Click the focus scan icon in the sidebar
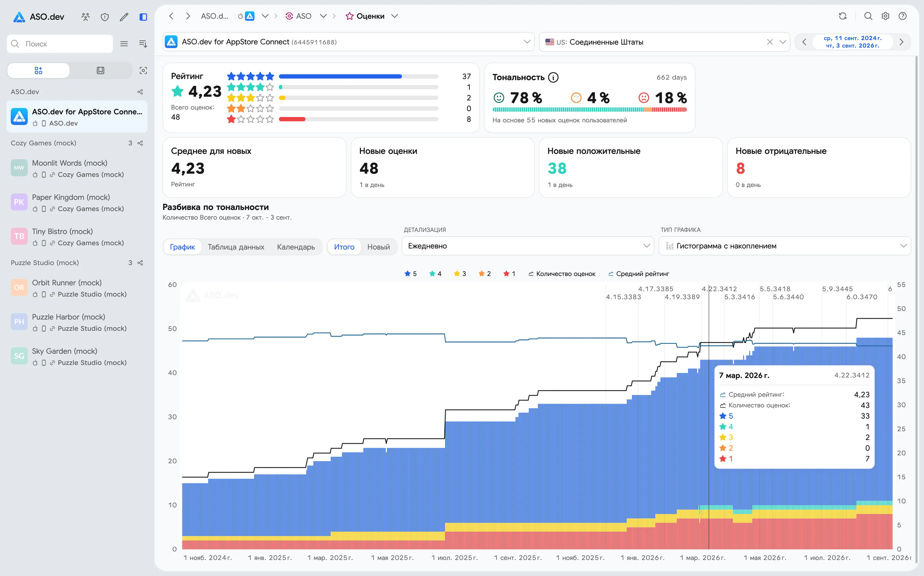924x576 pixels. 143,71
